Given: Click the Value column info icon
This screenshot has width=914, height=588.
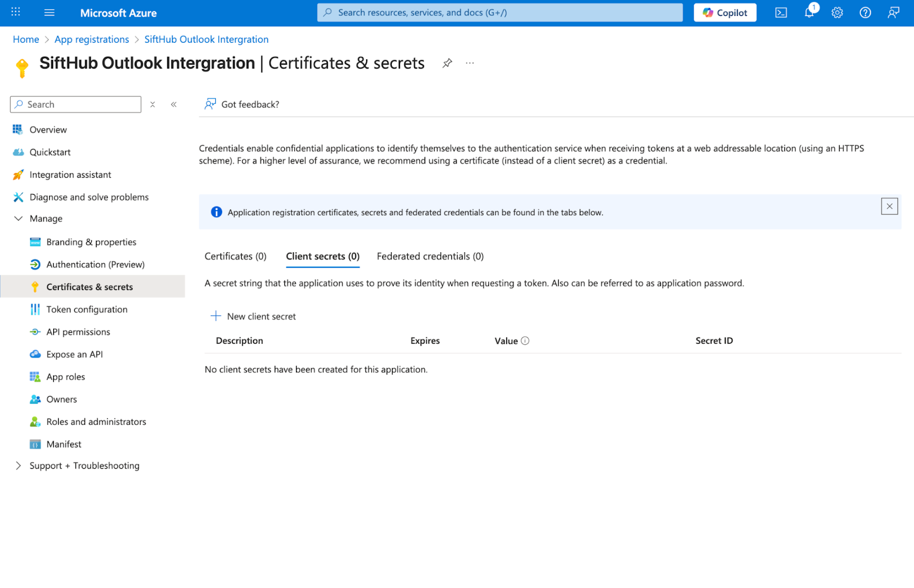Looking at the screenshot, I should [x=525, y=341].
